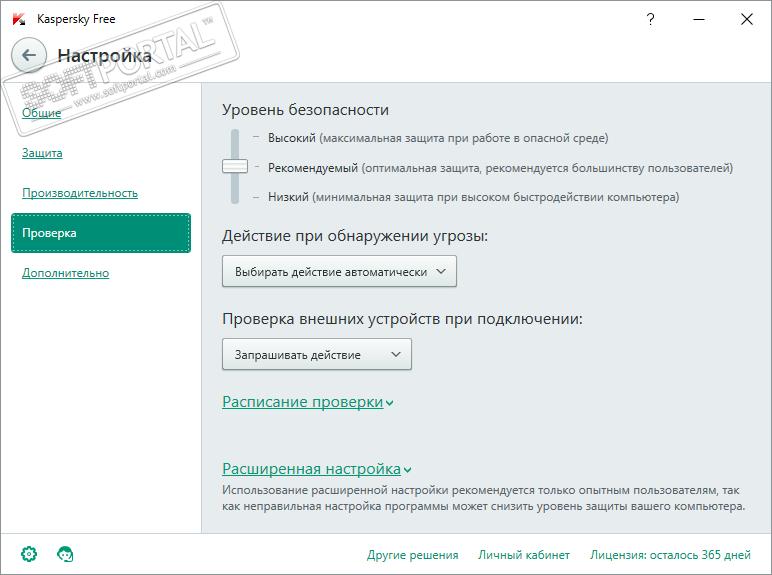
Task: Open the threat detection action dropdown
Action: tap(339, 271)
